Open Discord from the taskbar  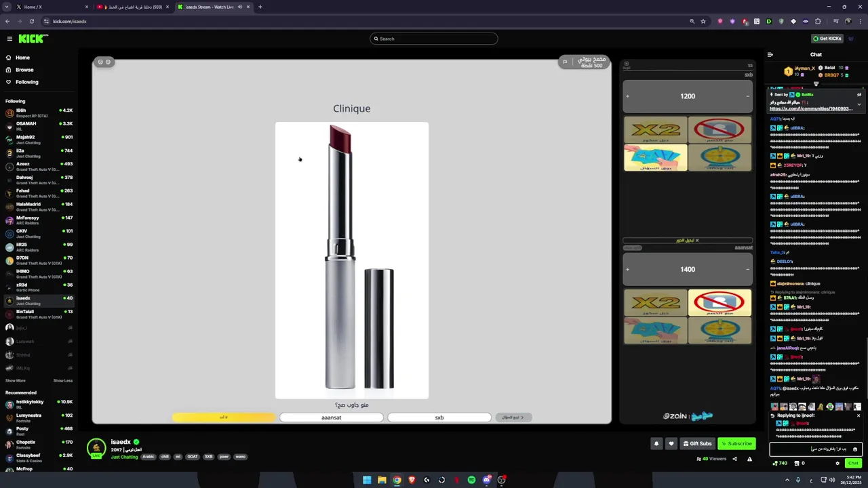pyautogui.click(x=486, y=480)
